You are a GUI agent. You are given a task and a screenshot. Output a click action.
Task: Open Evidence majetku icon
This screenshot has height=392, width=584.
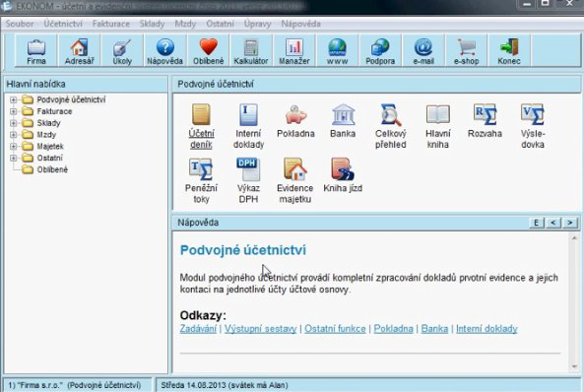pos(295,180)
